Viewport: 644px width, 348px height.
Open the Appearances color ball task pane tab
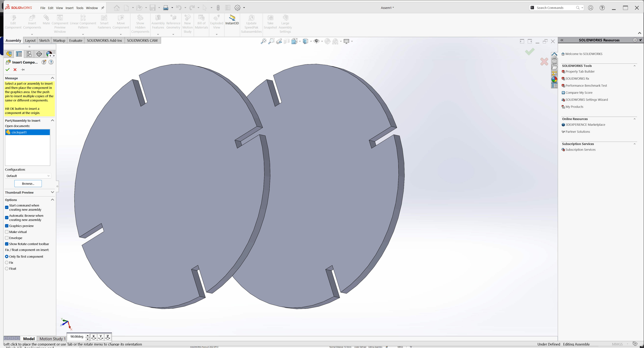pyautogui.click(x=554, y=79)
